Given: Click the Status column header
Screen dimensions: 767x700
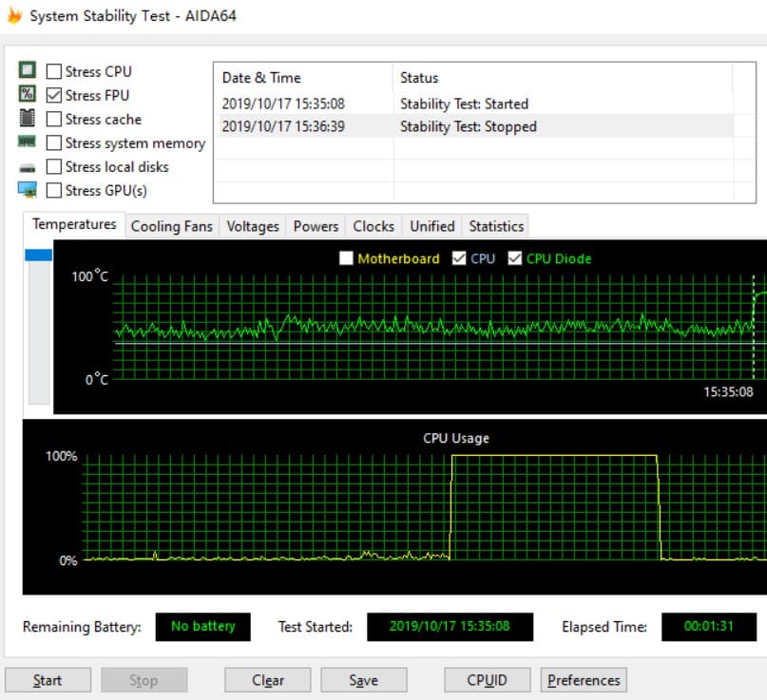Looking at the screenshot, I should [x=563, y=78].
